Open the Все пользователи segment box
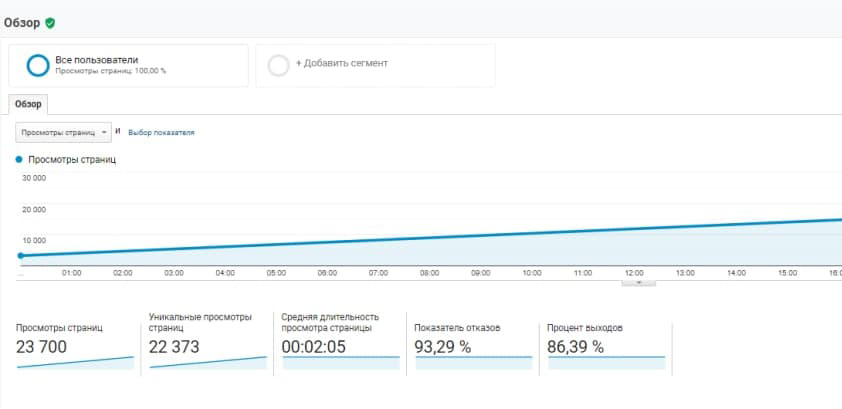Screen dimensions: 842x409 click(128, 65)
